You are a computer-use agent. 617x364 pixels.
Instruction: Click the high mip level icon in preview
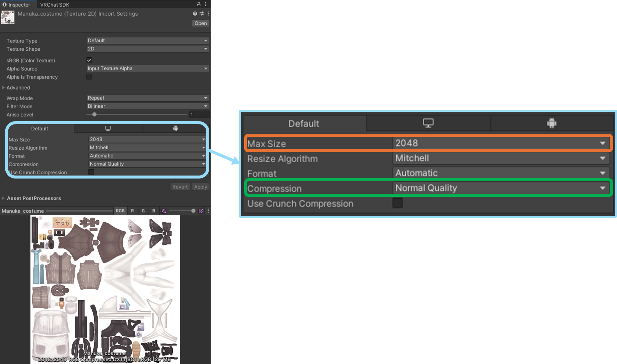tap(201, 211)
